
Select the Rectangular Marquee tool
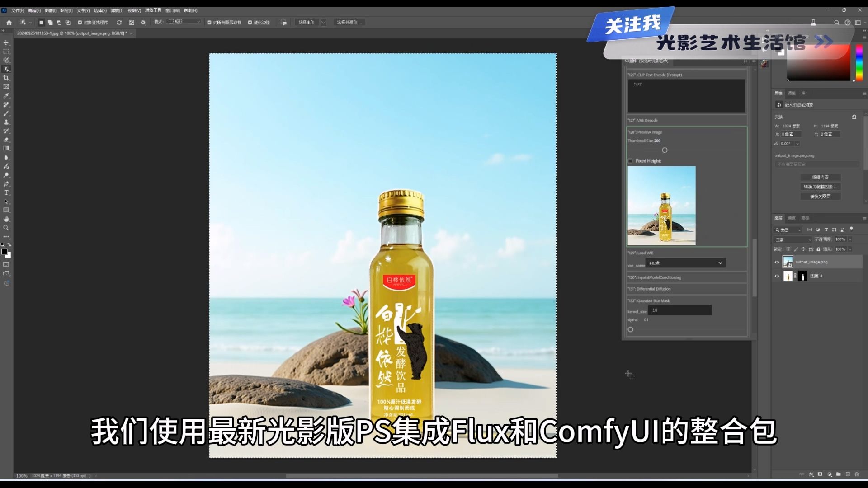[x=6, y=52]
